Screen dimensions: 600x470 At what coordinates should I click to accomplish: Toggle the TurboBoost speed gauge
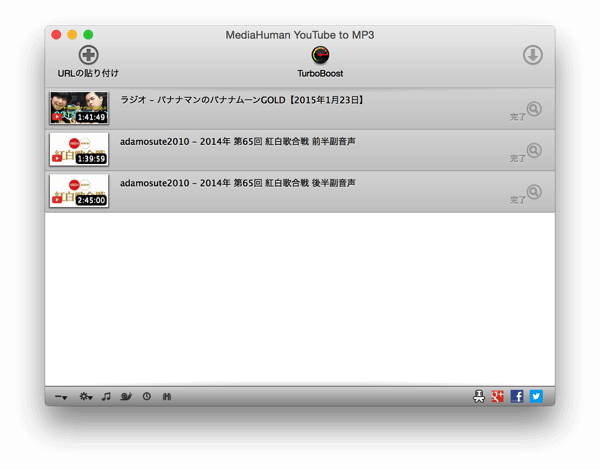[x=320, y=62]
